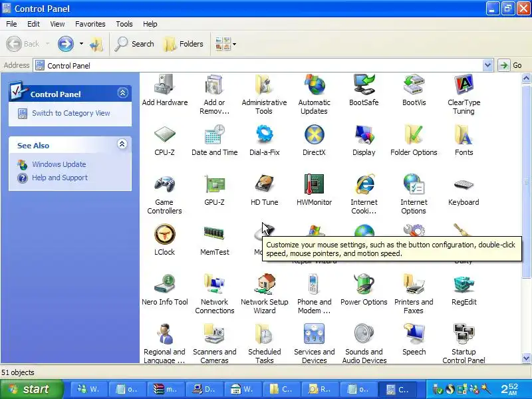Launch the GPU-Z icon
This screenshot has height=399, width=532.
coord(214,190)
